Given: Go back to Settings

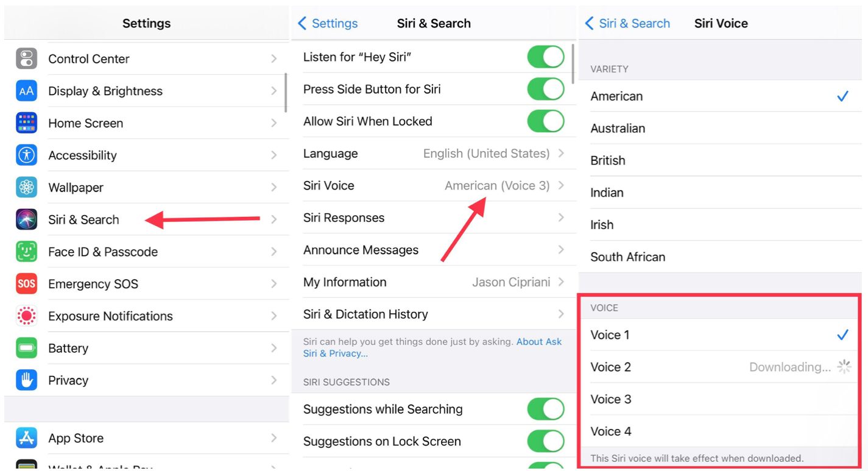Looking at the screenshot, I should tap(328, 23).
